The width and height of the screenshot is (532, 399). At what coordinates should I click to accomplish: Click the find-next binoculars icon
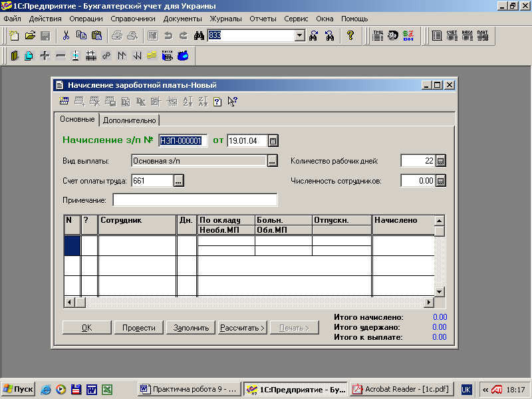pos(313,35)
